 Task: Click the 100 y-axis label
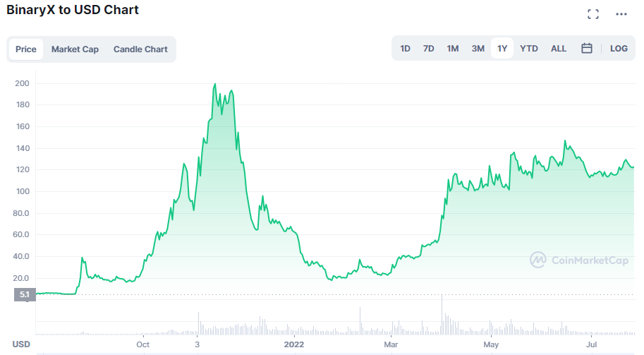point(23,191)
